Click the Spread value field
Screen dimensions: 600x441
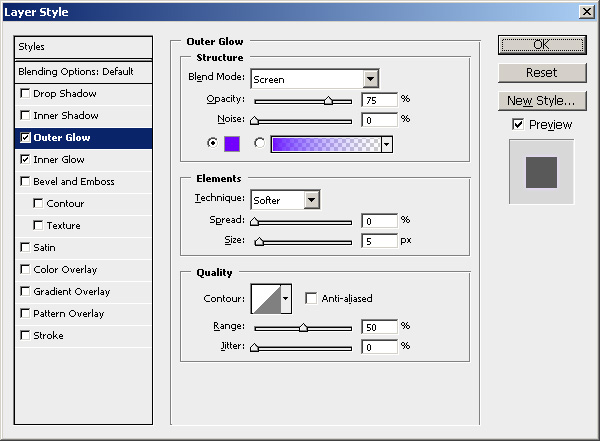(x=380, y=221)
